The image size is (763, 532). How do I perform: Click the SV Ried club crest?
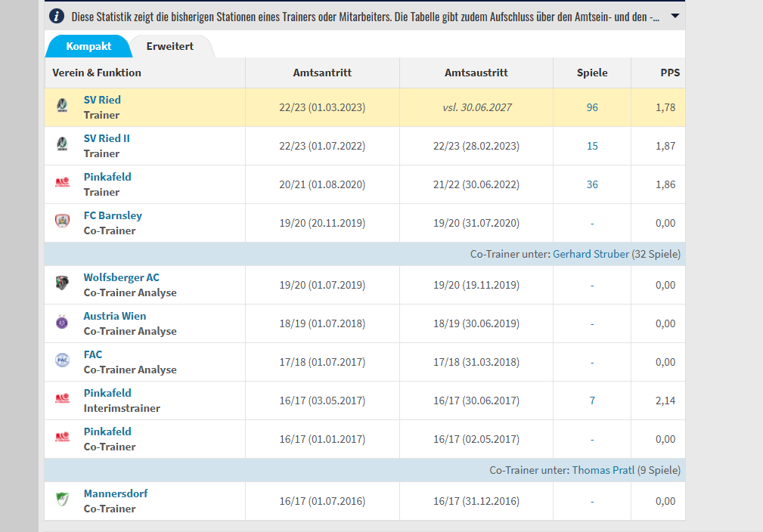coord(63,107)
